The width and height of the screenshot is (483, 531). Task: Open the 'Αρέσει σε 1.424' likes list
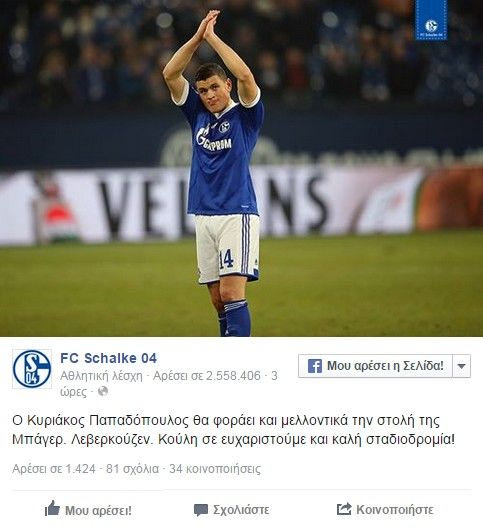pos(54,469)
